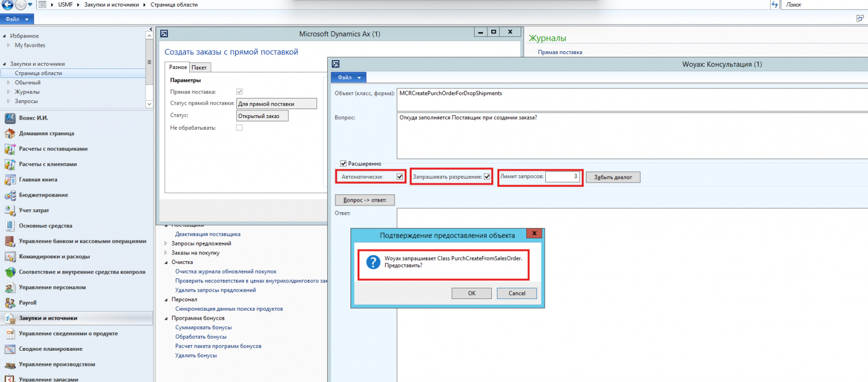Click the back navigation arrow
Viewport: 868px width, 382px height.
click(7, 4)
